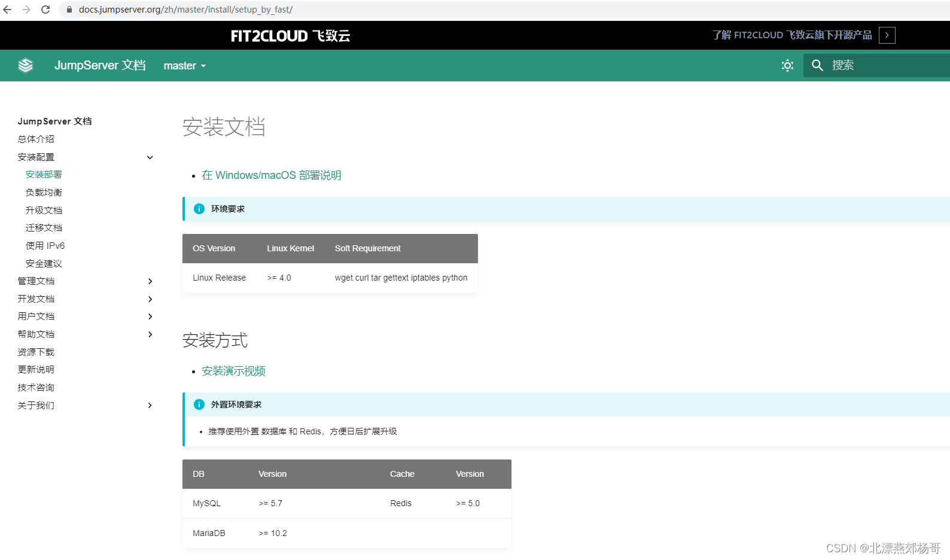Expand the 开发文档 sidebar section
950x560 pixels.
point(150,299)
